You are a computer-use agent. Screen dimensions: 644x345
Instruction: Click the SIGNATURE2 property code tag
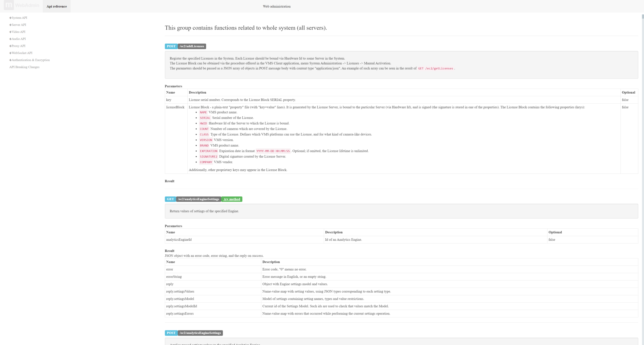208,157
